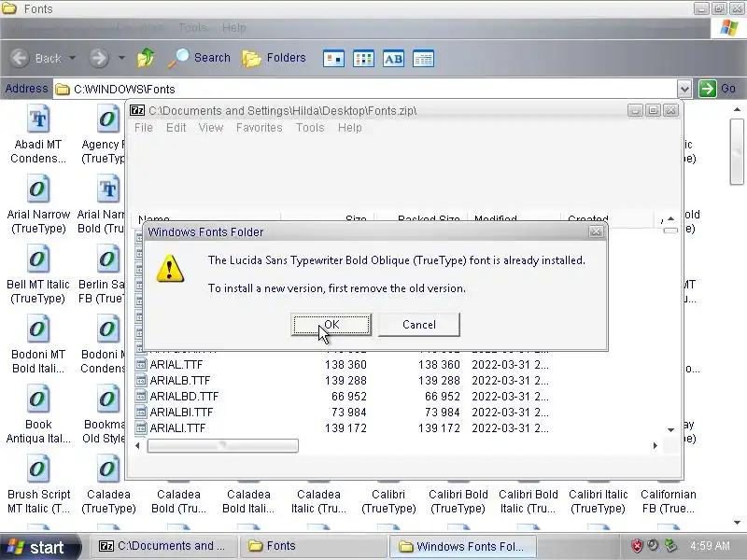Screen dimensions: 747x560
Task: Switch to Large Icons view
Action: click(x=333, y=59)
